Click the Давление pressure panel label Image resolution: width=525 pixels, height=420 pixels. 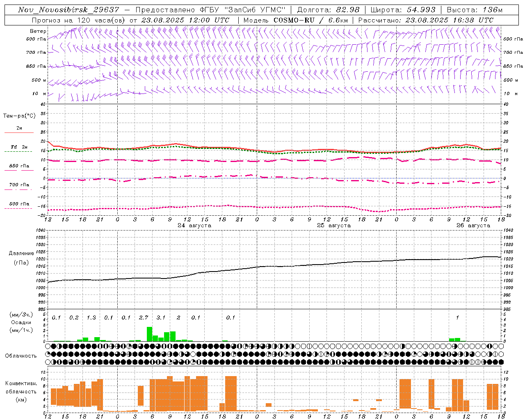point(21,253)
